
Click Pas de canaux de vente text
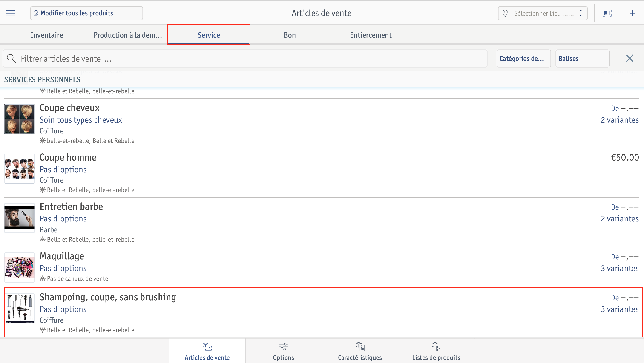(x=78, y=279)
